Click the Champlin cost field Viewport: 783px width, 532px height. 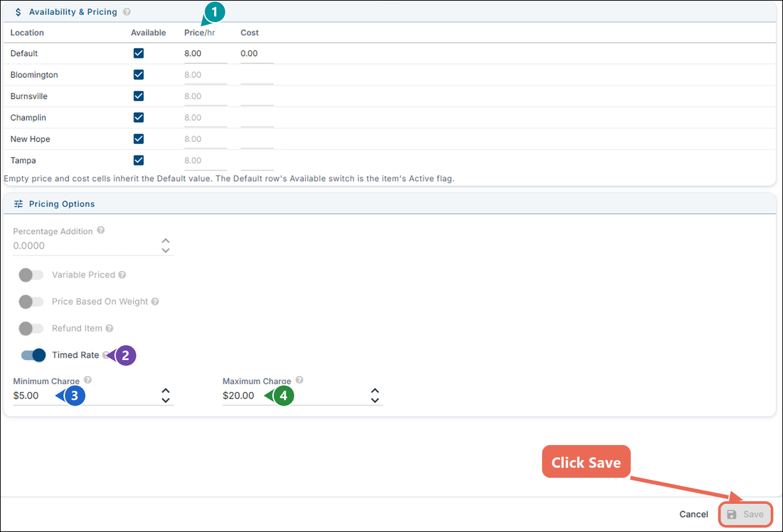(x=257, y=118)
